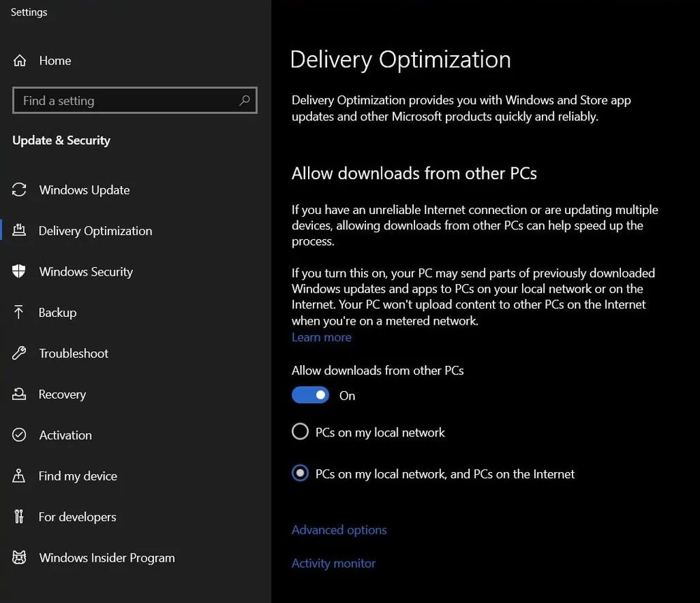Click inside the Find a setting search box
The width and height of the screenshot is (700, 603).
click(126, 100)
